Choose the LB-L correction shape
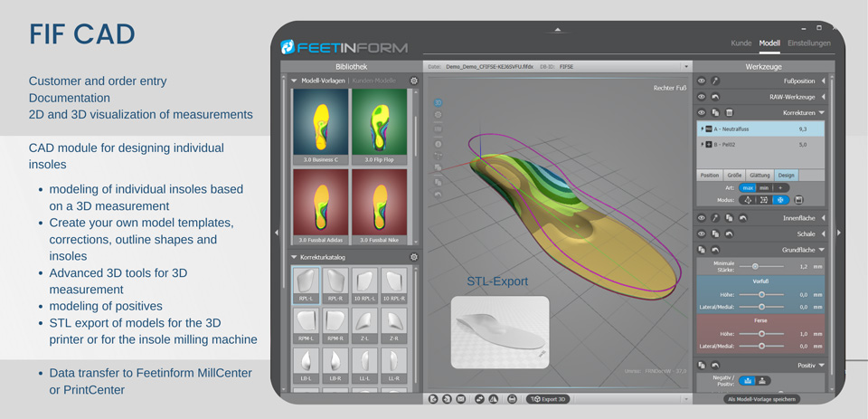Screen dimensions: 868x419 pyautogui.click(x=307, y=366)
